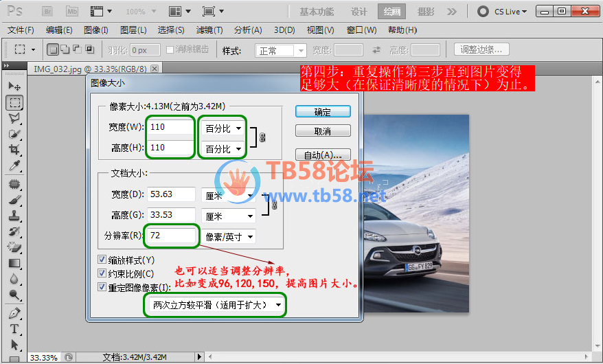The image size is (603, 364).
Task: Open pixel width 百分比 unit dropdown
Action: coord(223,128)
